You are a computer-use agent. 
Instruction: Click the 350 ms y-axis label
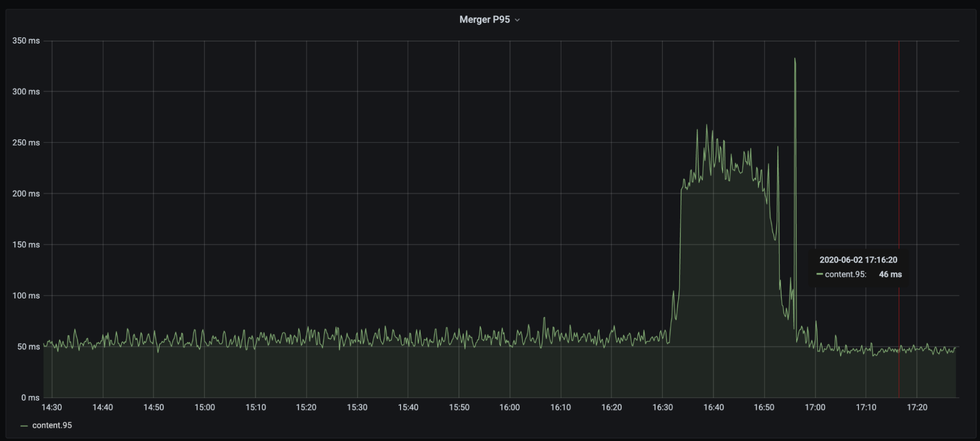[x=26, y=41]
